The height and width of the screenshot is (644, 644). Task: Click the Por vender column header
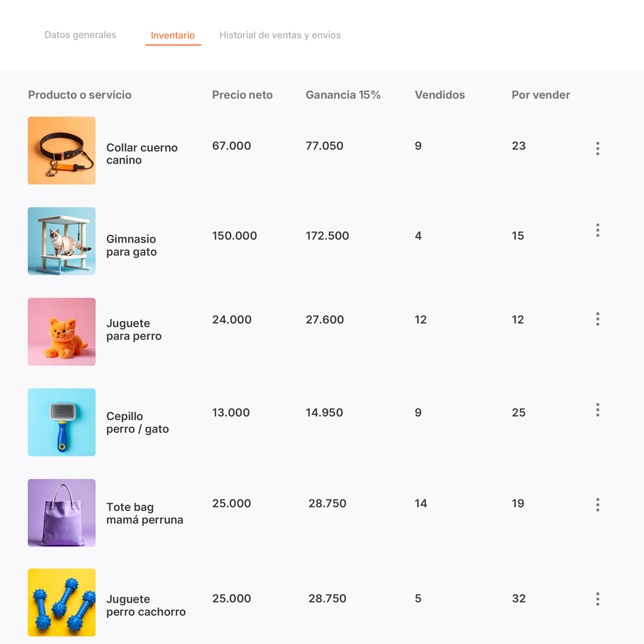tap(541, 95)
